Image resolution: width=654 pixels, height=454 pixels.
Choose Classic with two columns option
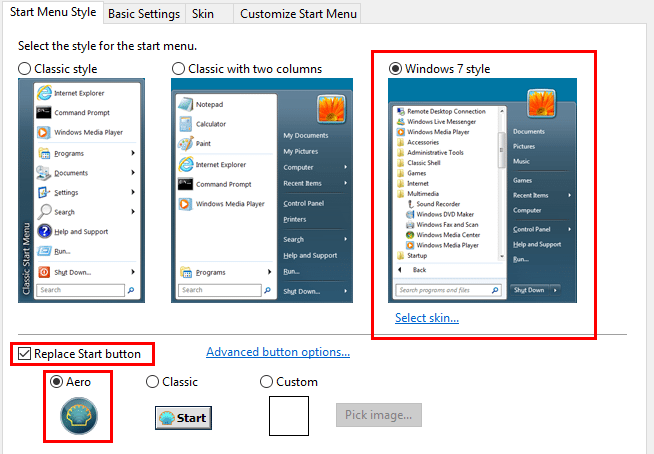click(179, 68)
